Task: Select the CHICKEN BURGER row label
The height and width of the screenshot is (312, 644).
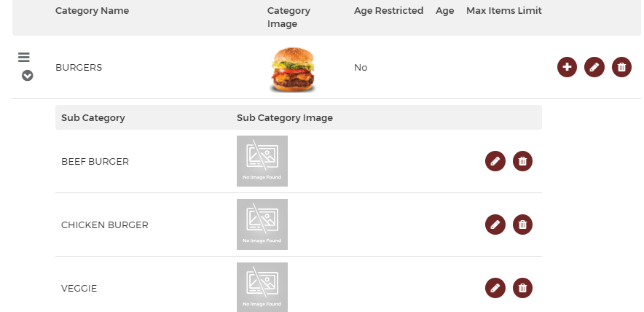Action: tap(105, 225)
